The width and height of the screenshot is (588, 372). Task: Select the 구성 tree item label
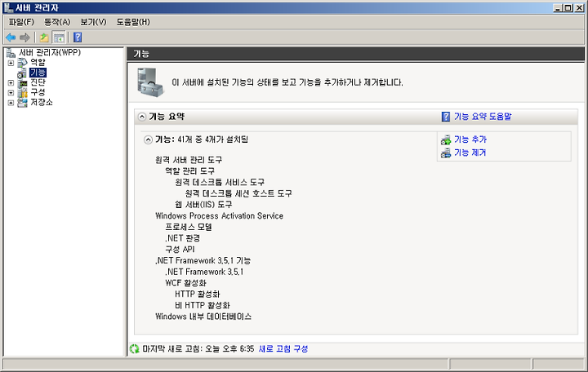(x=38, y=92)
